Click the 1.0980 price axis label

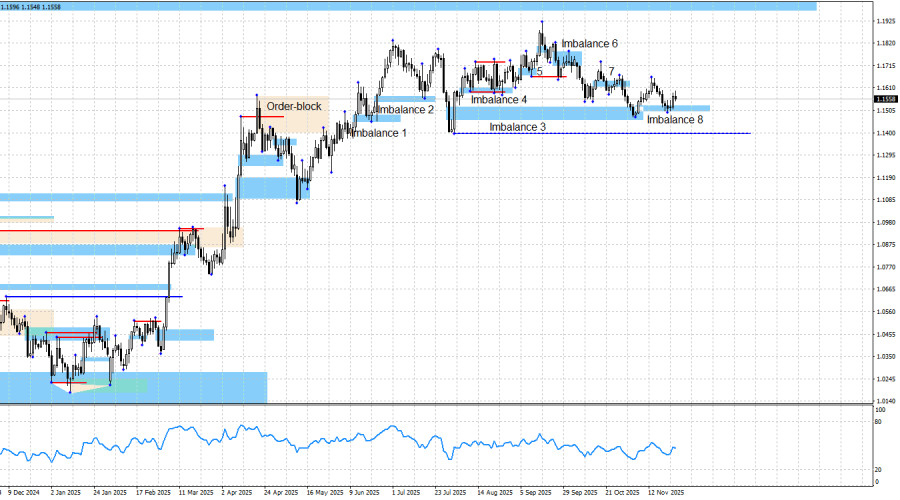tap(886, 222)
